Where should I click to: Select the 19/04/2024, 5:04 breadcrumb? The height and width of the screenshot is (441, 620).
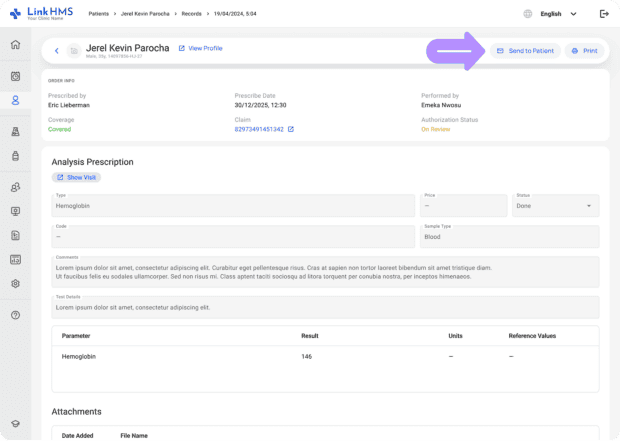[x=235, y=14]
